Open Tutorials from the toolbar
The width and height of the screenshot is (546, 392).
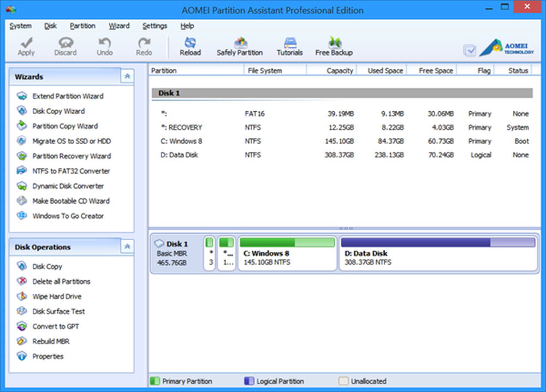289,46
